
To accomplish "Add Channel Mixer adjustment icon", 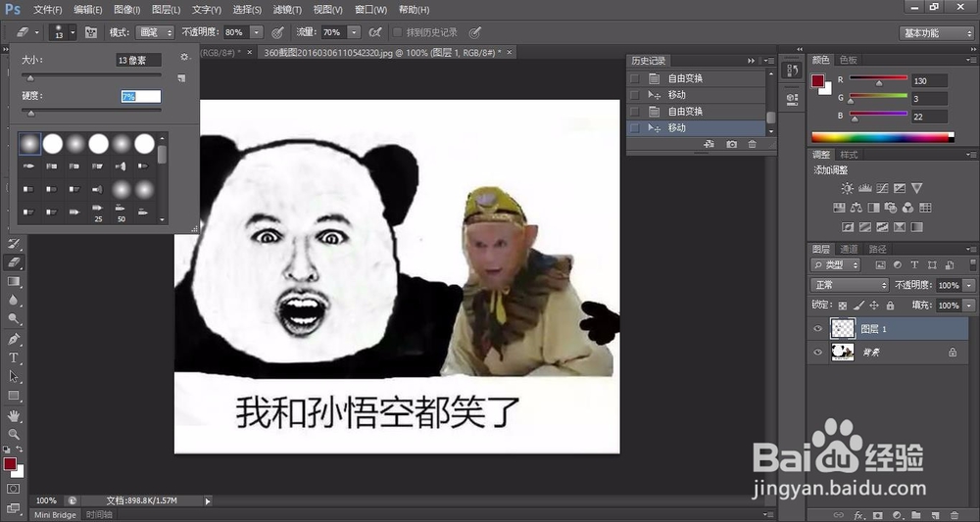I will [907, 208].
